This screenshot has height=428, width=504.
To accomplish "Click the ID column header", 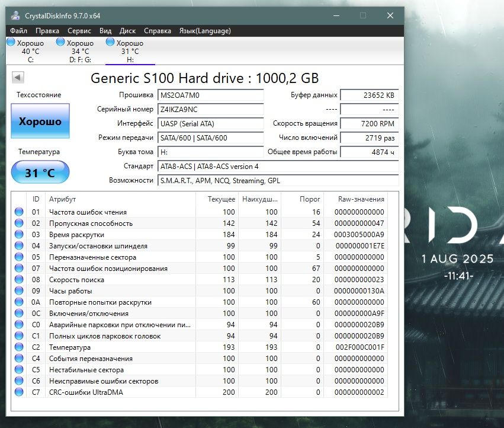I will point(36,199).
